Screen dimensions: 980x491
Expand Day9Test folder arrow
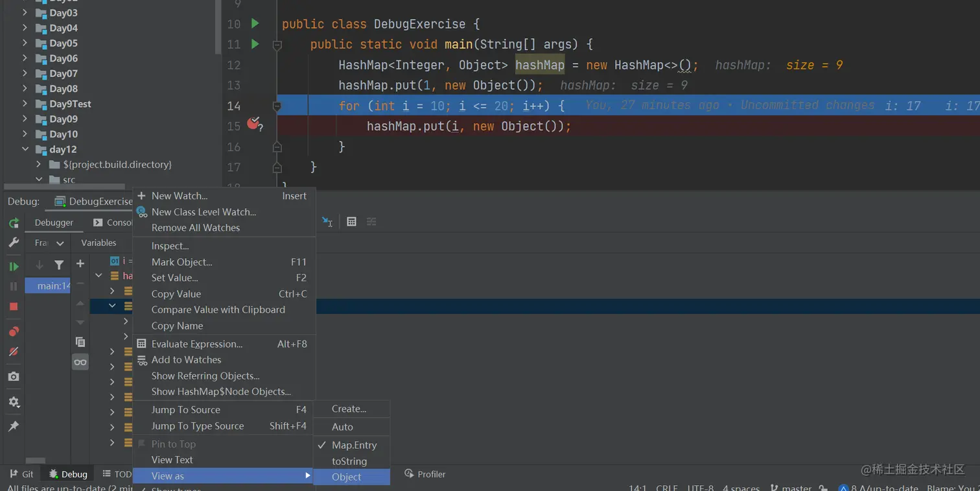click(x=25, y=104)
